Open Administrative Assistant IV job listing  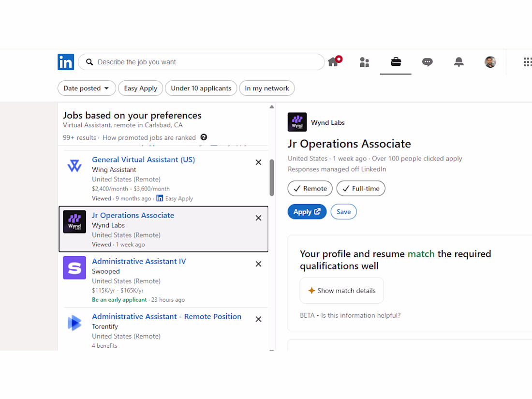click(139, 261)
